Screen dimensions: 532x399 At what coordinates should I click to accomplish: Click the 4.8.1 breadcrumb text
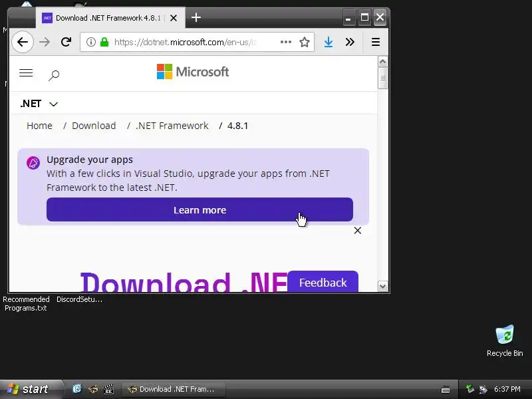tap(237, 126)
